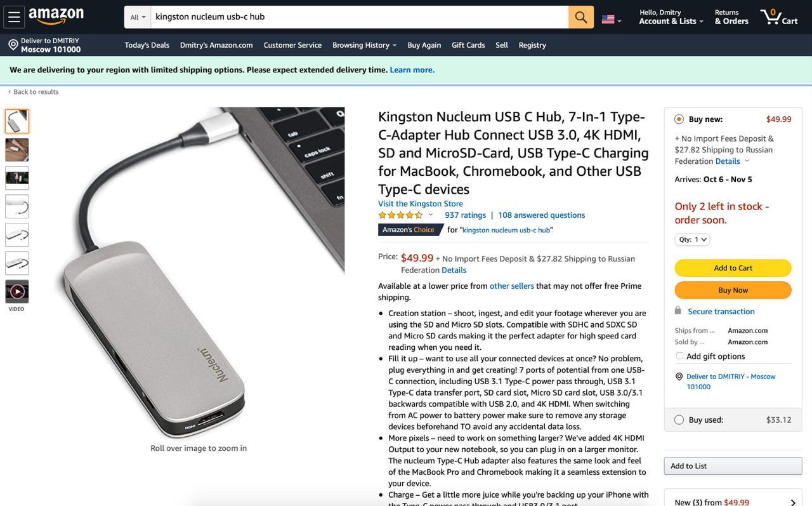This screenshot has width=812, height=506.
Task: Click the search input field
Action: click(360, 17)
